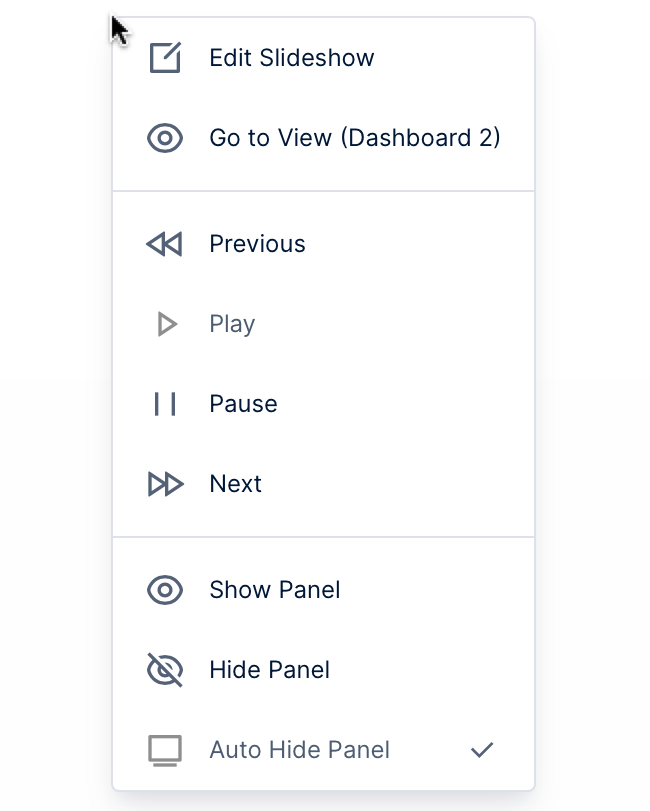Viewport: 650px width, 811px height.
Task: Select the Edit Slideshow menu entry
Action: [x=291, y=58]
